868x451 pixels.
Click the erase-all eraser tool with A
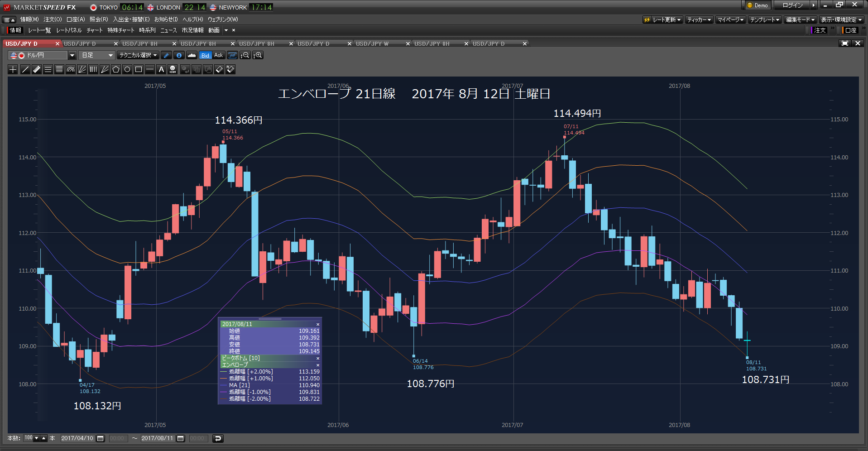[x=230, y=69]
